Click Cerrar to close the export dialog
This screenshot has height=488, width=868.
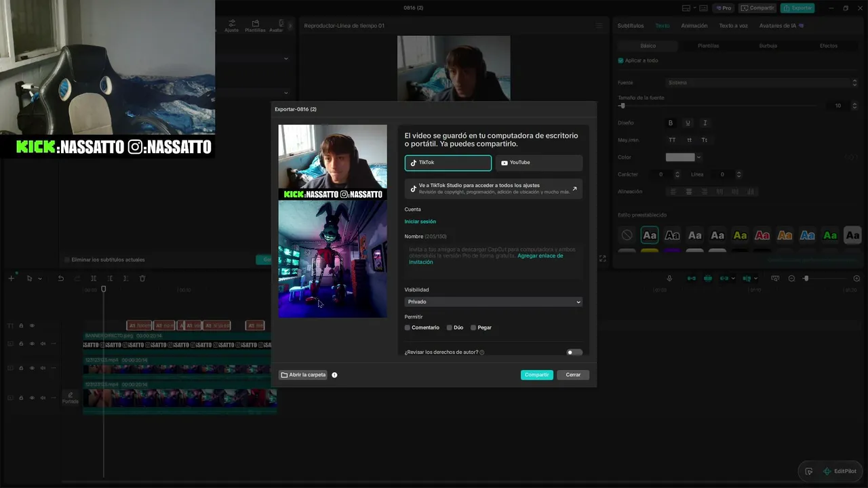573,375
